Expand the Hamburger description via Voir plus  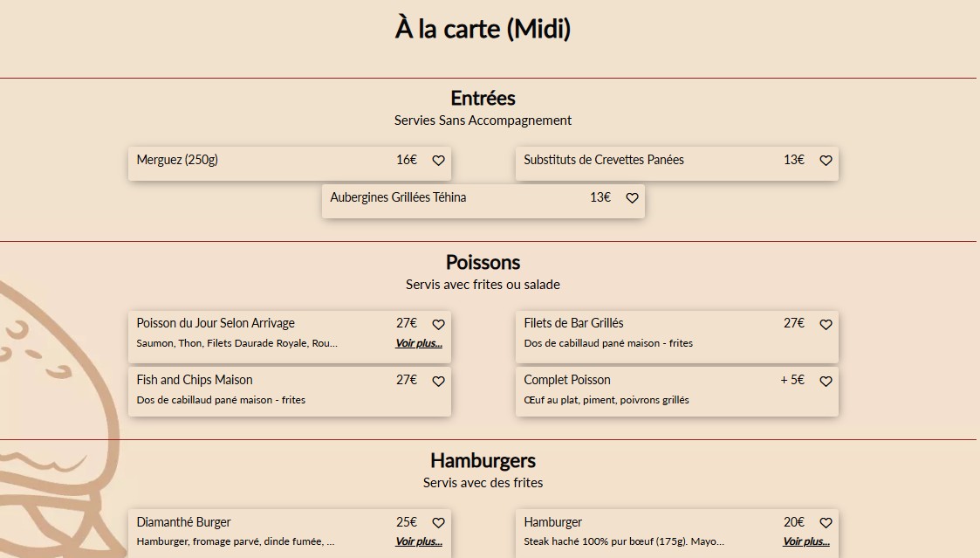click(805, 541)
